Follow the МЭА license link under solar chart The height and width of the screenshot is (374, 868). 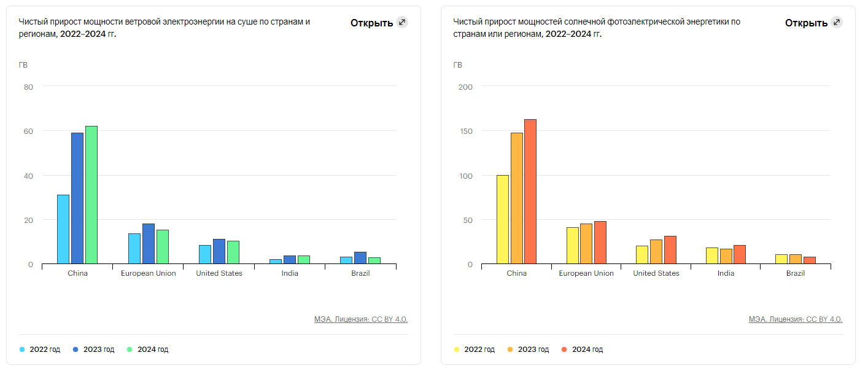[795, 319]
